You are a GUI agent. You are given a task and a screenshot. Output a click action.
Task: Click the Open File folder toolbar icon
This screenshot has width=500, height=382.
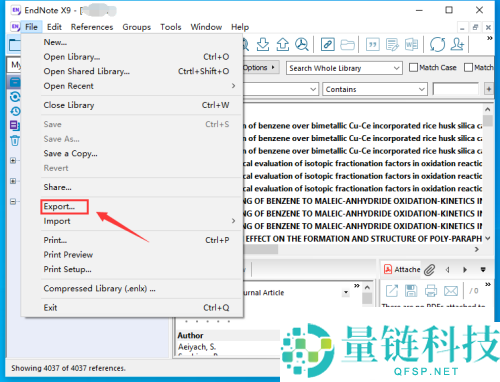tap(347, 44)
